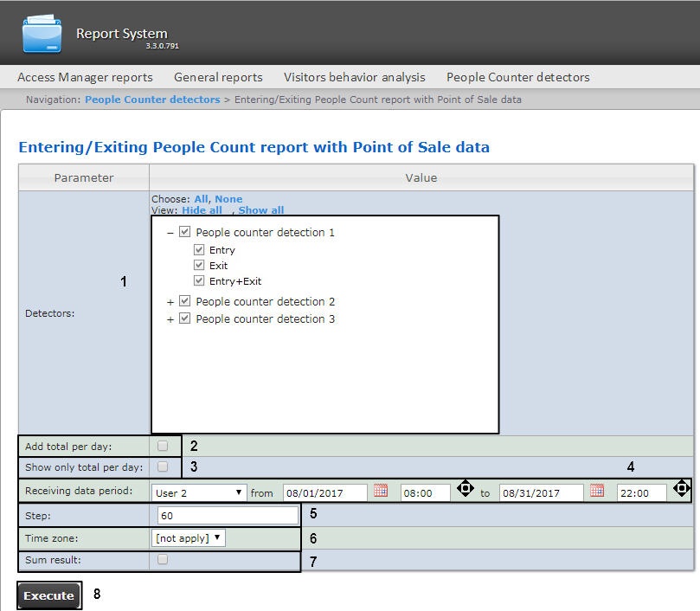Image resolution: width=700 pixels, height=611 pixels.
Task: Check the Sum result checkbox
Action: pyautogui.click(x=163, y=560)
